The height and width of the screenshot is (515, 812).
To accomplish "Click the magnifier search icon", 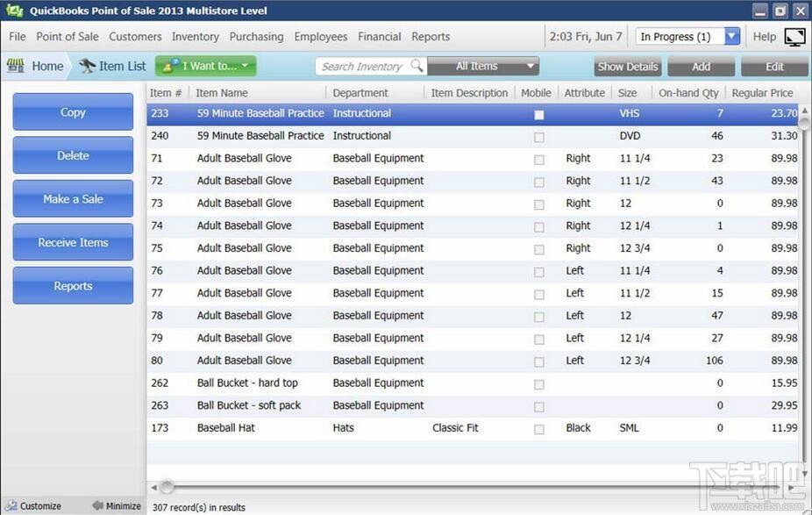I will click(x=417, y=66).
